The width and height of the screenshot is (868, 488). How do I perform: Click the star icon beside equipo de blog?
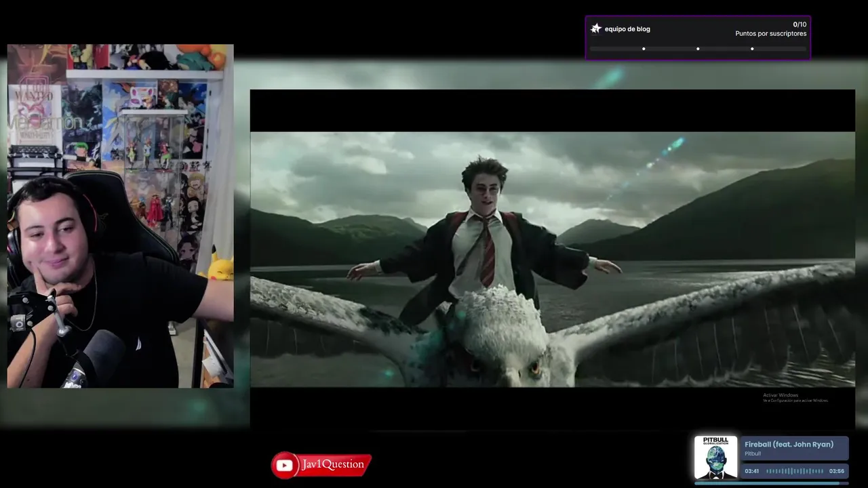[x=596, y=28]
